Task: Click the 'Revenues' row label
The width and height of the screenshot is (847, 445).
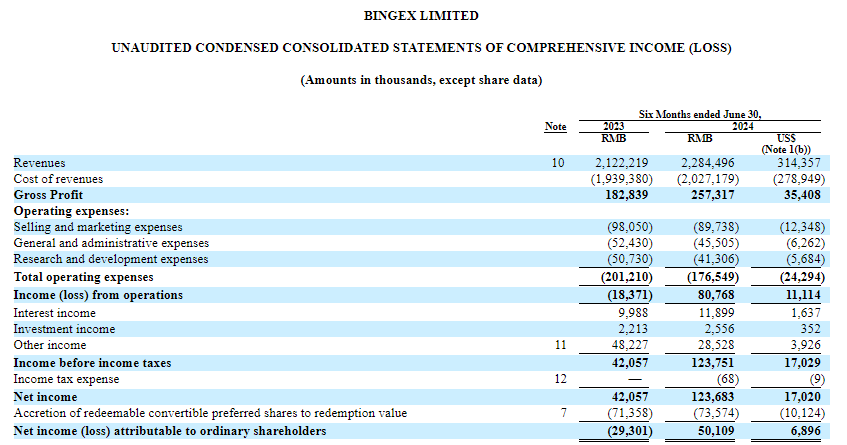Action: (39, 163)
